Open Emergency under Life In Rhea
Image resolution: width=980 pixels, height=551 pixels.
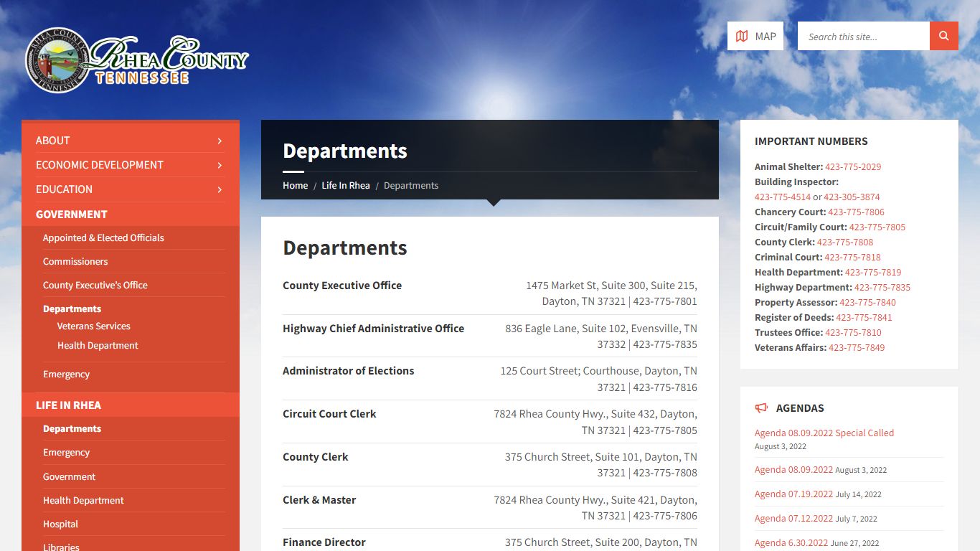coord(66,452)
